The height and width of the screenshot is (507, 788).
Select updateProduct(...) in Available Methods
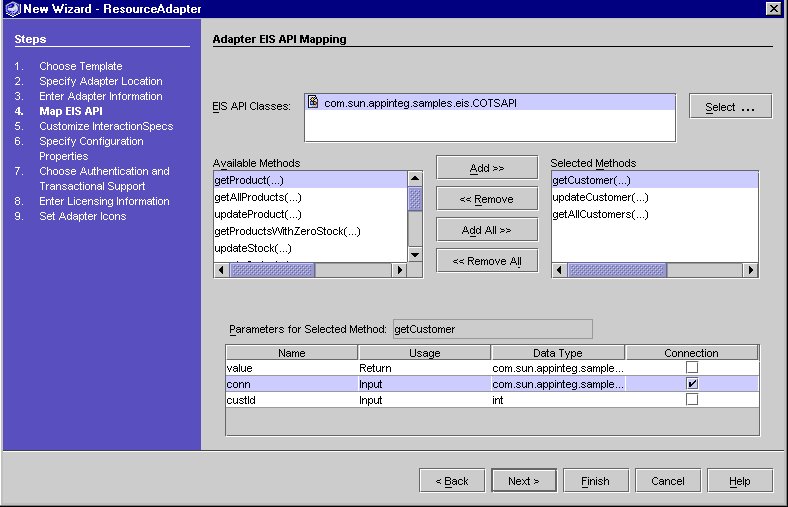click(x=310, y=214)
